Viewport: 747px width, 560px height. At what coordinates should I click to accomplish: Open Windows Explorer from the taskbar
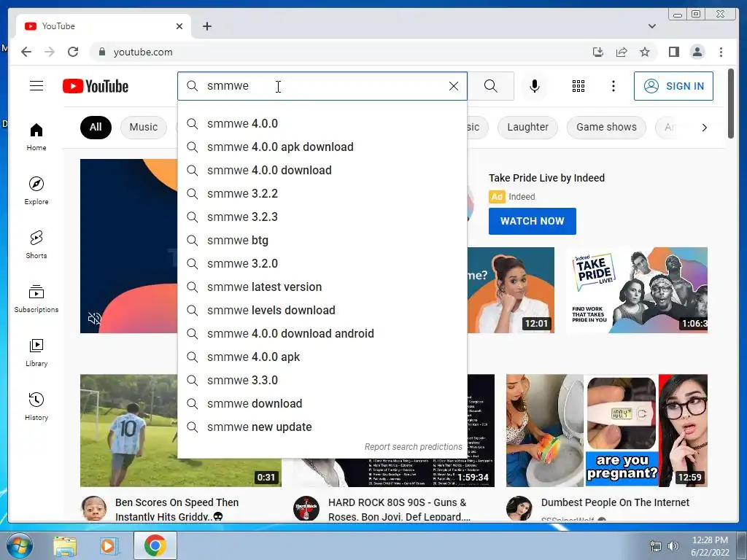click(65, 546)
